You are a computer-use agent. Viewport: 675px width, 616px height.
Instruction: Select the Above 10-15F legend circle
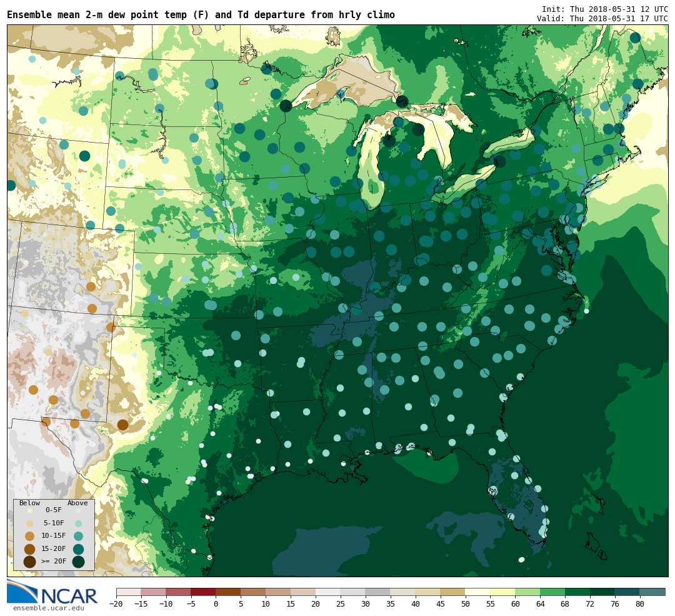[x=78, y=536]
